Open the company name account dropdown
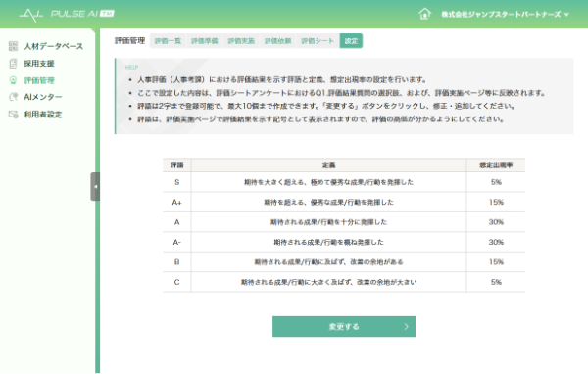This screenshot has height=374, width=588. (x=505, y=15)
